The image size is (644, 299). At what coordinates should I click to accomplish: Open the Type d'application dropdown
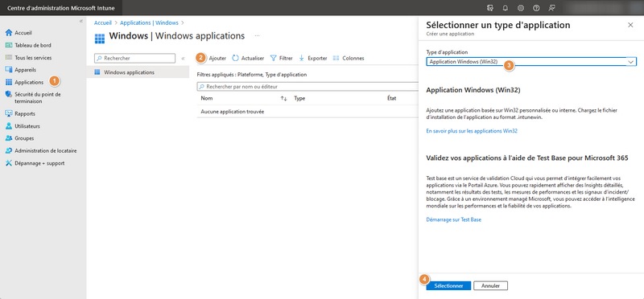click(531, 62)
